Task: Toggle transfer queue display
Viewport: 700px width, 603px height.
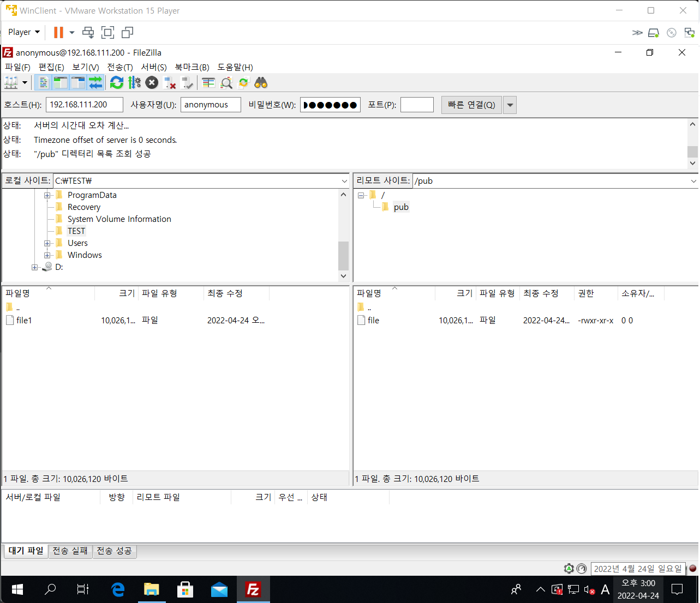Action: point(95,83)
